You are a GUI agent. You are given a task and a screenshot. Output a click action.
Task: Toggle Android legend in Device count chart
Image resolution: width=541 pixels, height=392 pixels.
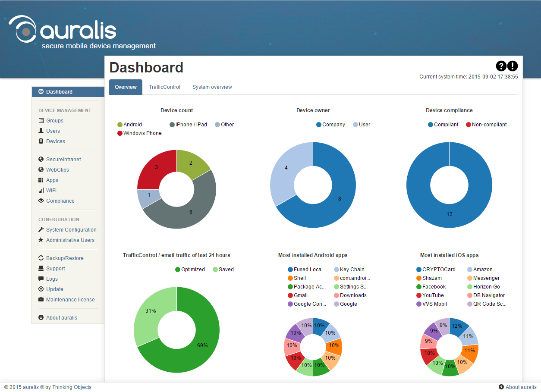(x=129, y=125)
